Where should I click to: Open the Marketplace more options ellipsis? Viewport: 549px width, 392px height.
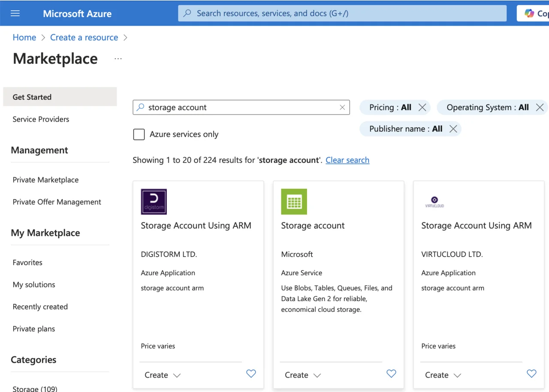(x=118, y=59)
